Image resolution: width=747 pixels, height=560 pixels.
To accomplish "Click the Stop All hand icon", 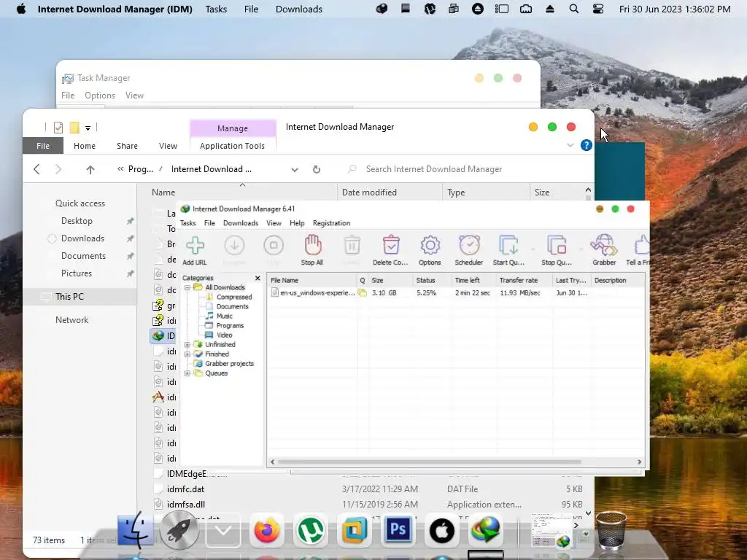I will click(312, 246).
